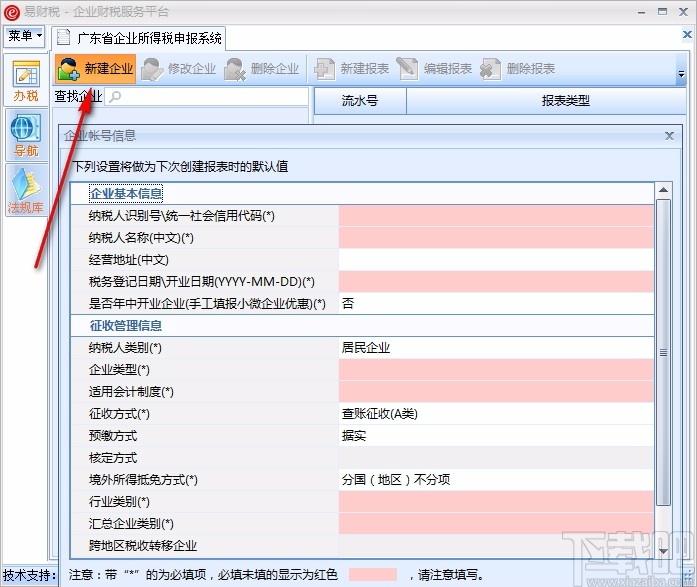Image resolution: width=697 pixels, height=587 pixels.
Task: Click the 税务登记日期\开业日期 value field
Action: coord(496,282)
